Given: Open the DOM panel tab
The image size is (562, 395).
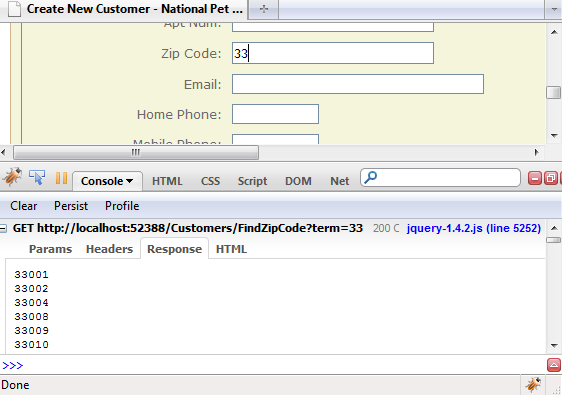Looking at the screenshot, I should 298,181.
